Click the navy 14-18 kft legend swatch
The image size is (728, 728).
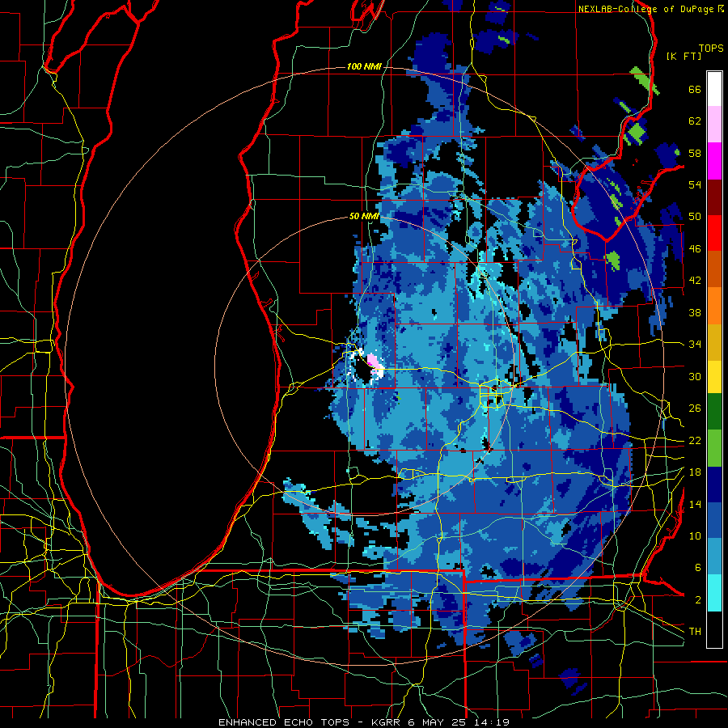click(714, 485)
